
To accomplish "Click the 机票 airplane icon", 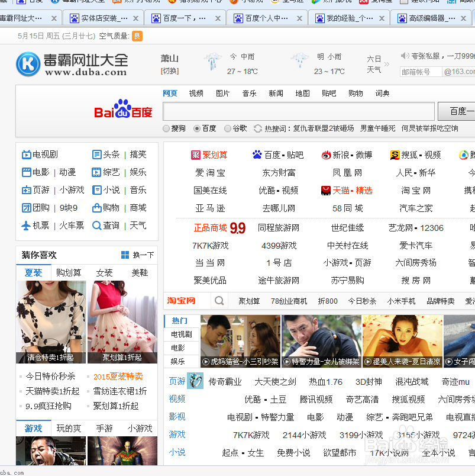I will pyautogui.click(x=26, y=226).
